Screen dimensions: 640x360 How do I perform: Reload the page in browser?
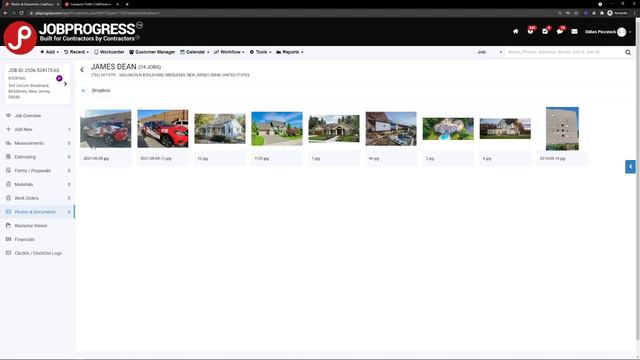(22, 13)
